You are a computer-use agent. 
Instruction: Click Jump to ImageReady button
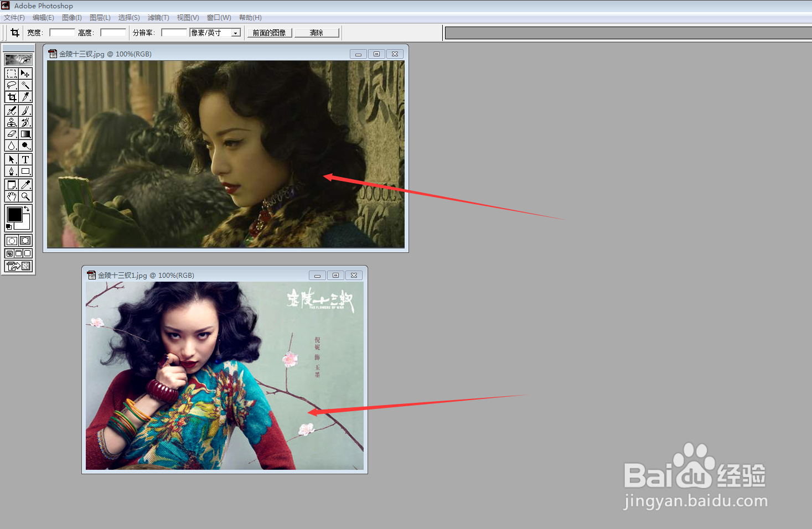18,266
